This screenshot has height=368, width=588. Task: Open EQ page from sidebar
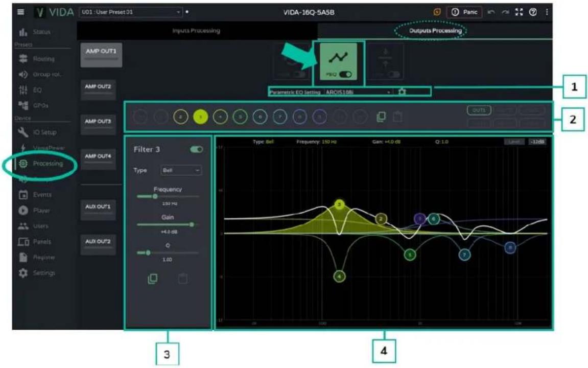point(31,90)
